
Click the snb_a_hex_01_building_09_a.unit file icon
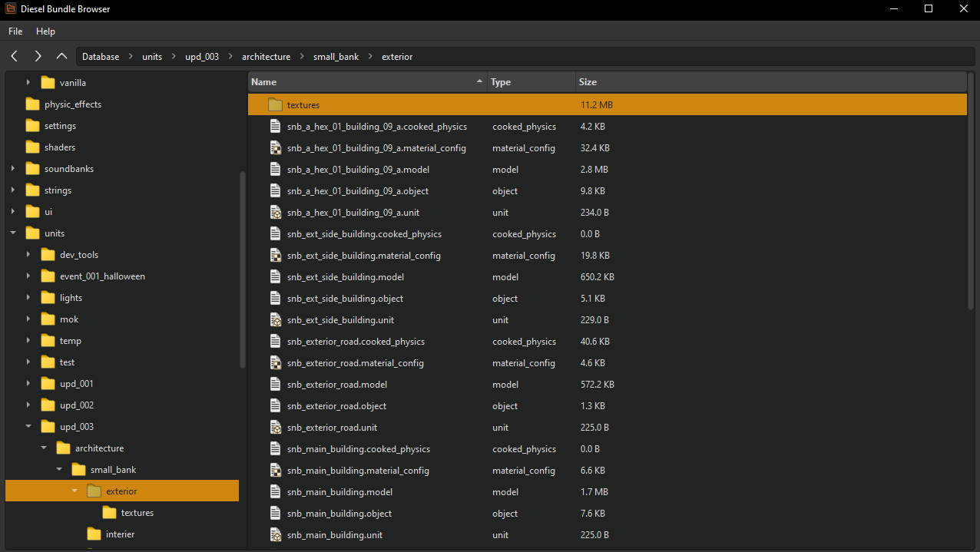276,213
